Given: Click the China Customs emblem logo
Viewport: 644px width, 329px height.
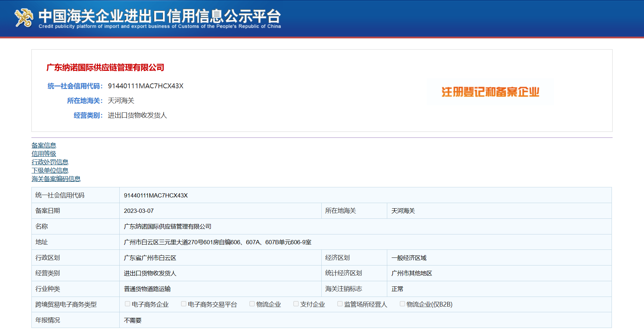Looking at the screenshot, I should (24, 17).
